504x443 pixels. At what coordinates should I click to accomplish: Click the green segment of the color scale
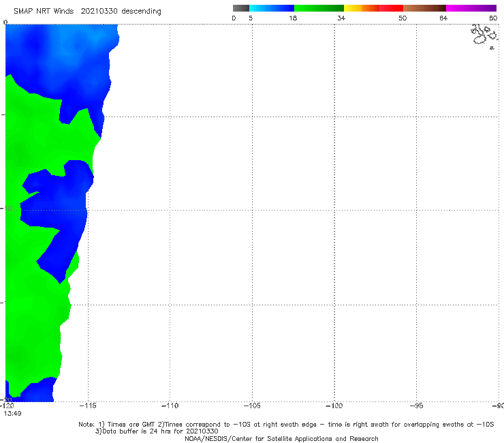[319, 8]
